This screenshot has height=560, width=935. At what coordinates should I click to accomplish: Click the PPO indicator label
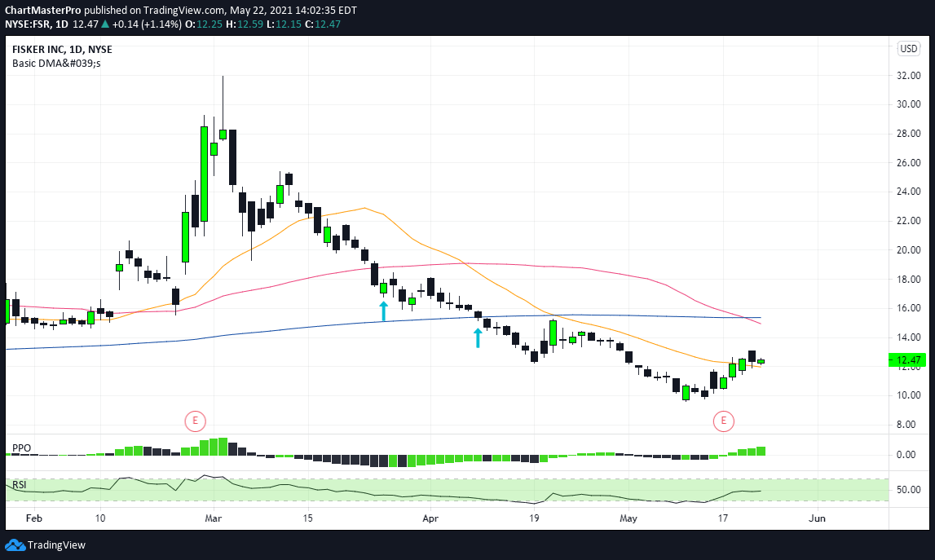click(x=21, y=448)
